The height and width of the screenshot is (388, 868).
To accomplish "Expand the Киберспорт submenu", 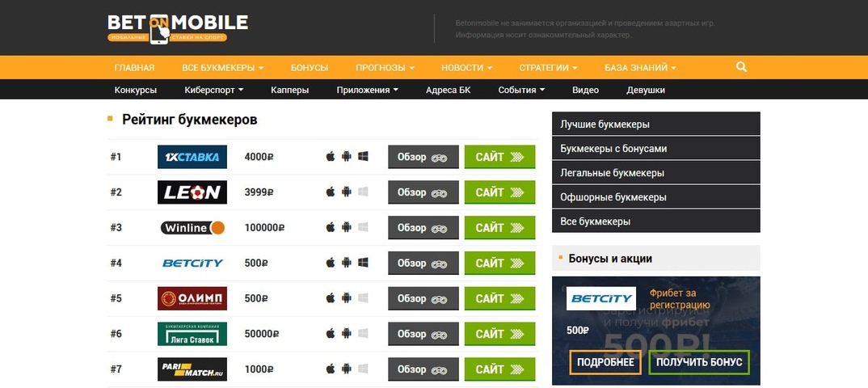I will click(213, 90).
